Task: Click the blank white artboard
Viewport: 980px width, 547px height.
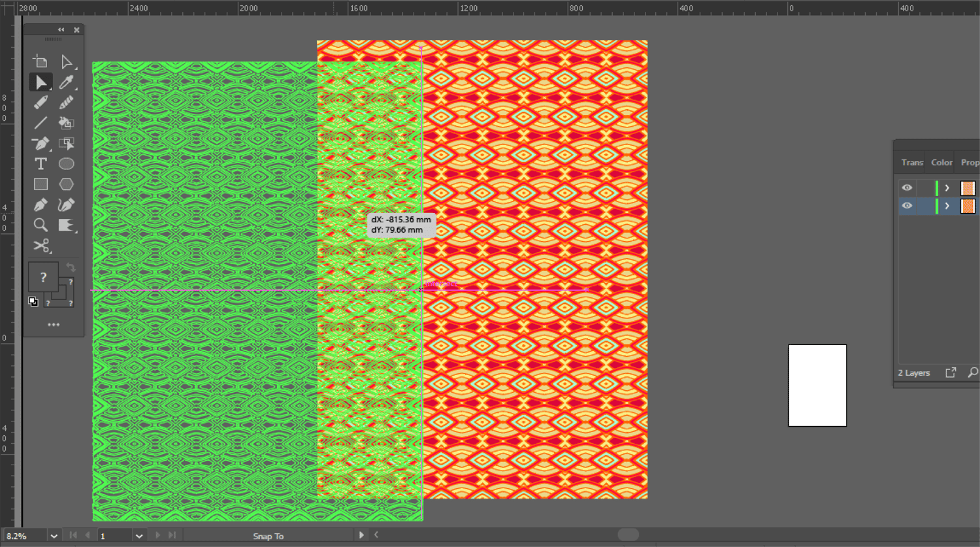Action: tap(817, 386)
